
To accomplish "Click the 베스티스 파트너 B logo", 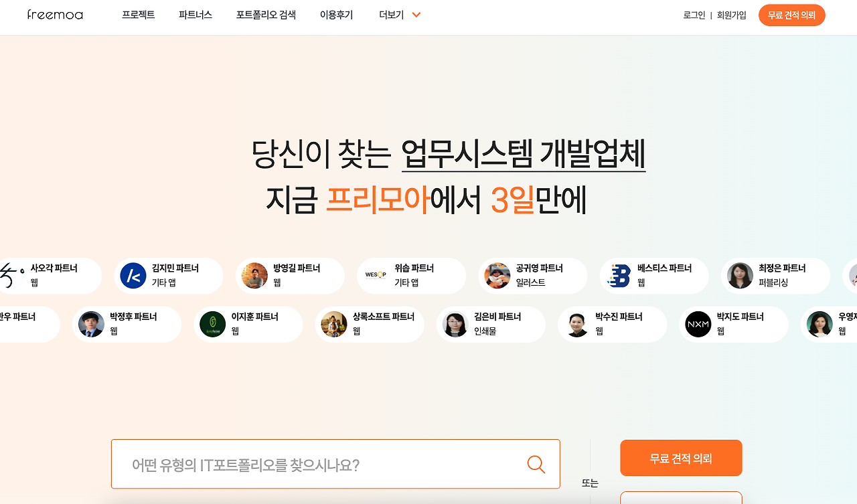I will point(619,276).
